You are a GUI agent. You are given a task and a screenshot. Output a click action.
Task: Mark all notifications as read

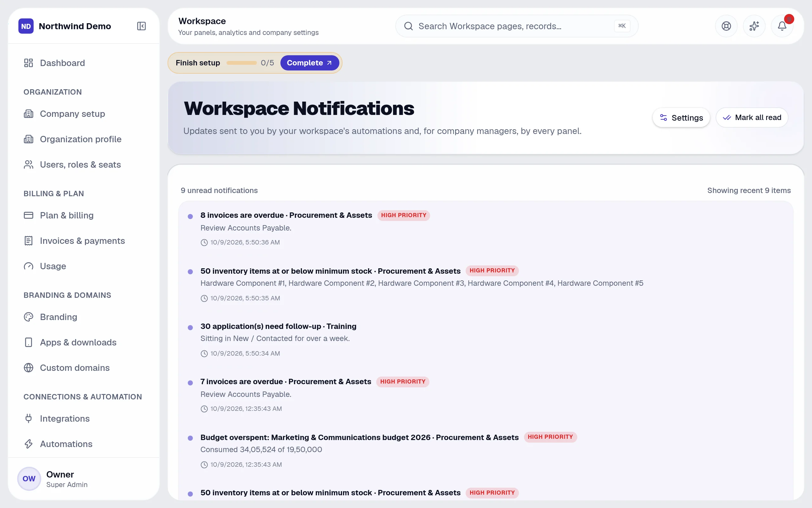752,117
